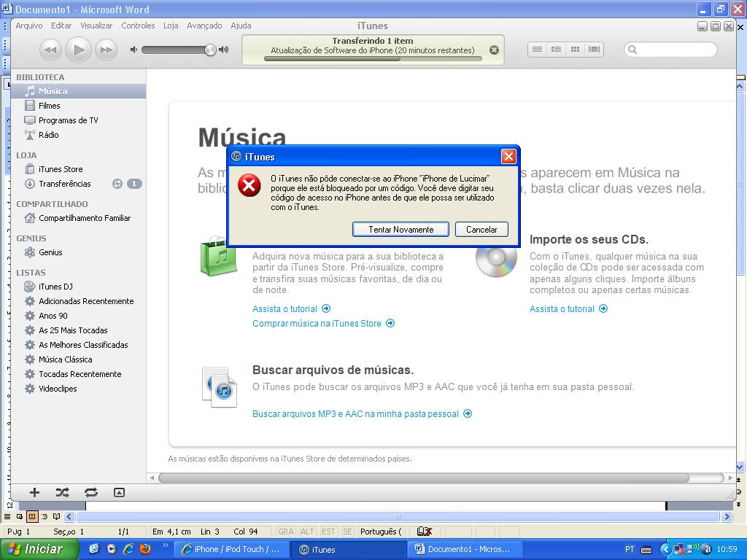
Task: Click the high-volume speaker icon
Action: click(x=223, y=50)
